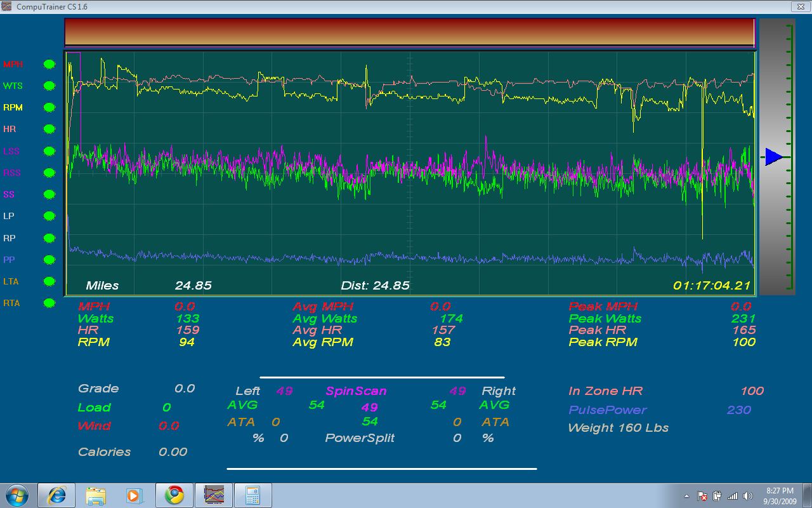Close the CompuTrainer window
This screenshot has height=508, width=812.
[x=800, y=6]
